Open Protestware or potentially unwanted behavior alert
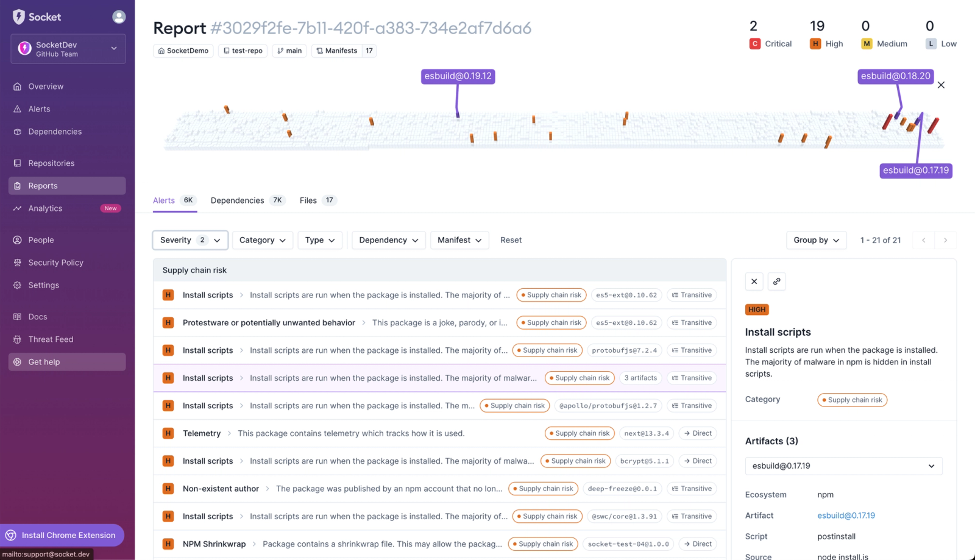975x560 pixels. (439, 323)
